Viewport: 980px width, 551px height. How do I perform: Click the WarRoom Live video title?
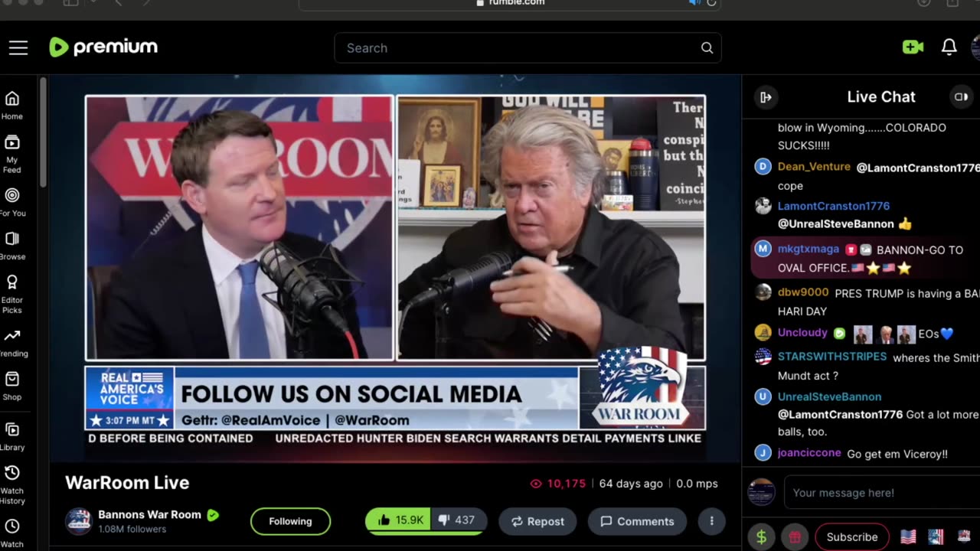coord(127,483)
